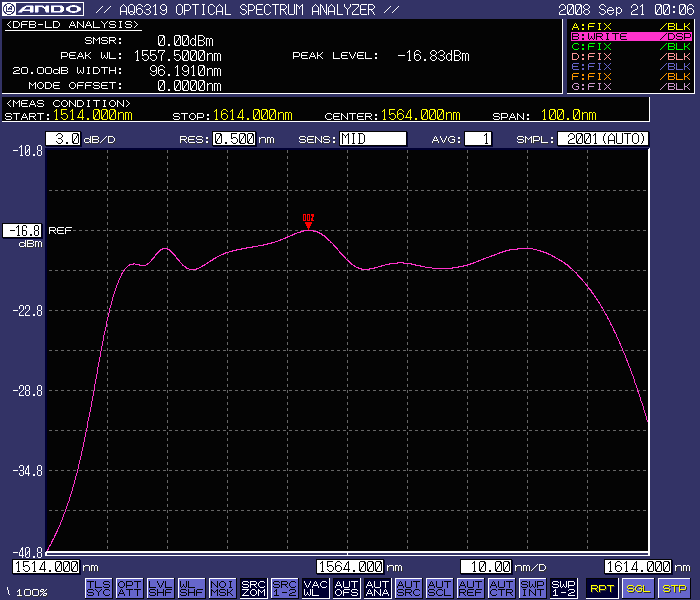Click the MEAS CONDITION heading

(x=68, y=104)
